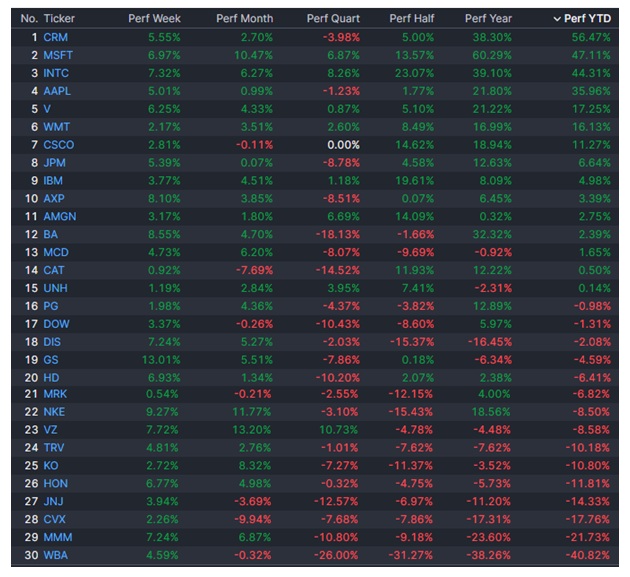This screenshot has height=577, width=630.
Task: Click INTC's Perf Half value 23.07%
Action: pos(415,73)
